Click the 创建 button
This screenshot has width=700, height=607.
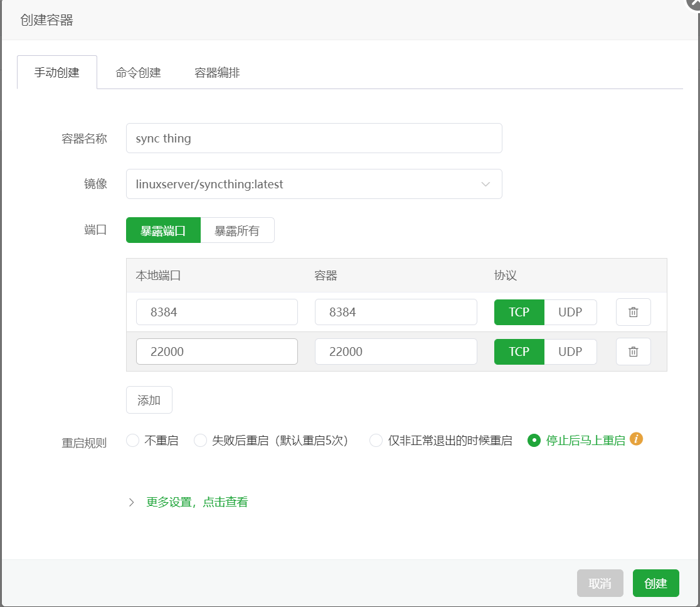[x=655, y=583]
